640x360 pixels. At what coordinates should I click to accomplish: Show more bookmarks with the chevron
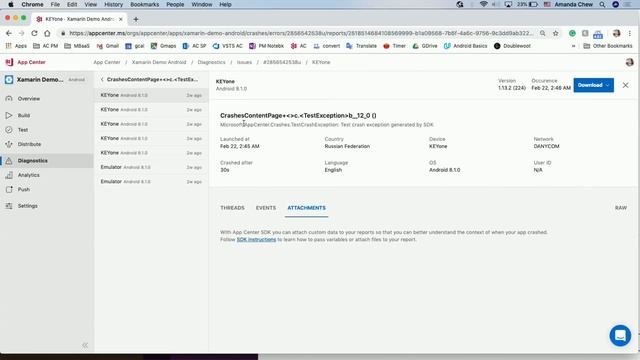coord(573,46)
